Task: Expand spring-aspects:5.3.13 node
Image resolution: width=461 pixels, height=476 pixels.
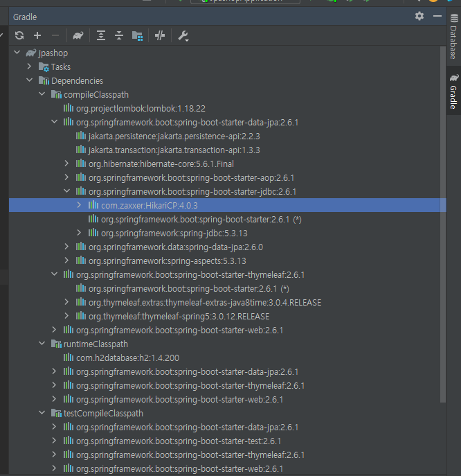Action: [x=66, y=261]
